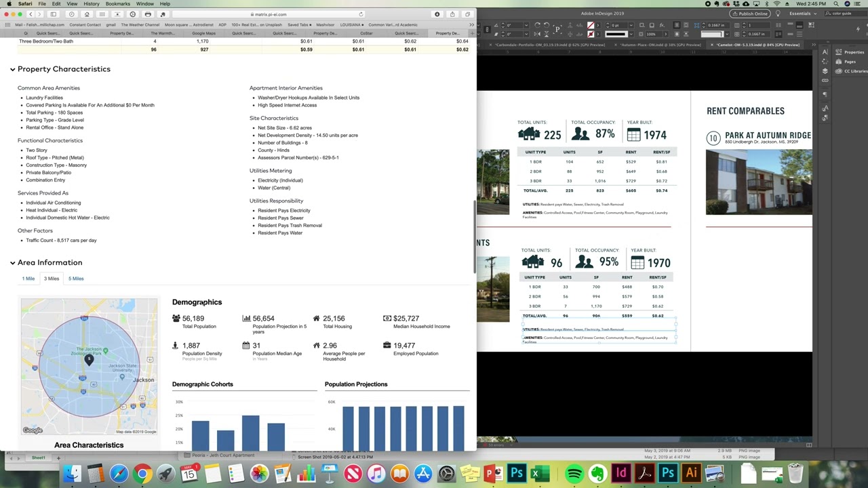The image size is (868, 488).
Task: Open the File menu
Action: click(42, 3)
